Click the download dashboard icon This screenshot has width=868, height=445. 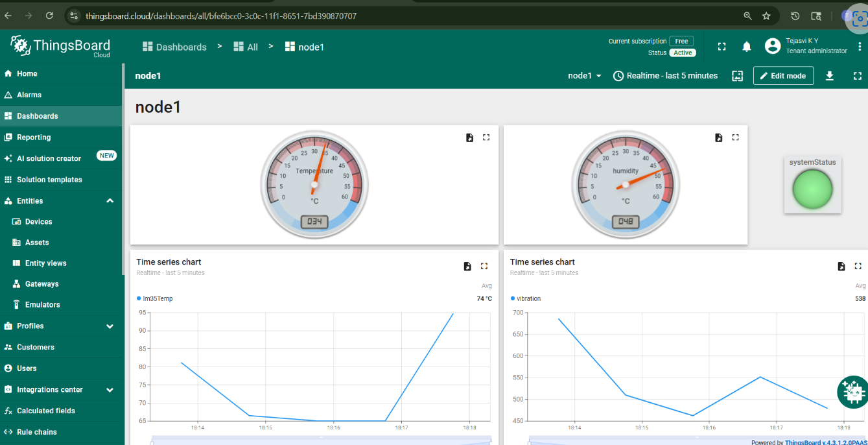click(x=829, y=76)
